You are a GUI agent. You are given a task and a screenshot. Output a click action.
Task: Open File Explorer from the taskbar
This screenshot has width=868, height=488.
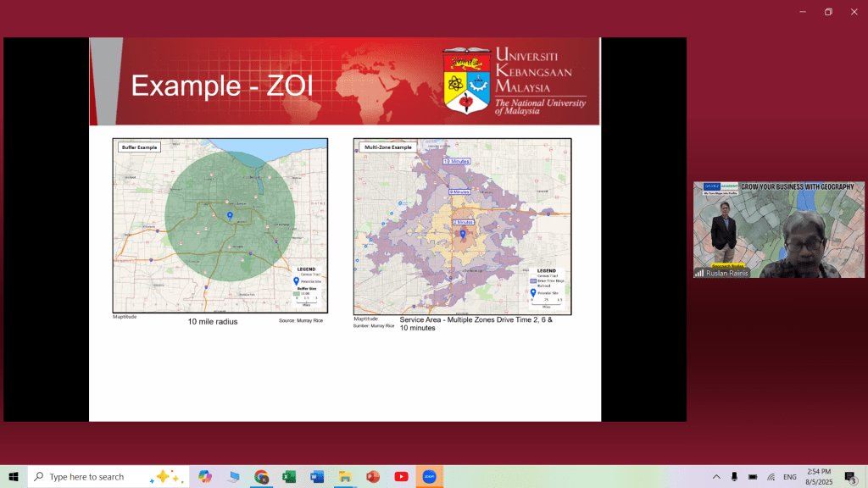(345, 476)
